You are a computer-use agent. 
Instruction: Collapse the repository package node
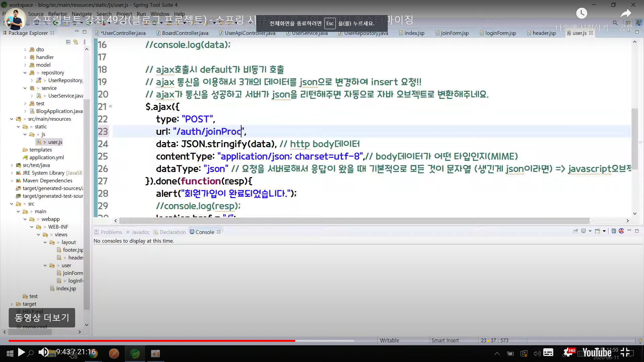coord(25,73)
